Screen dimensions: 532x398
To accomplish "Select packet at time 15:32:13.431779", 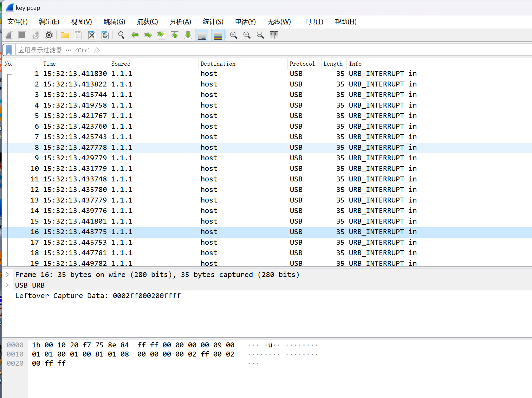I will tap(267, 168).
